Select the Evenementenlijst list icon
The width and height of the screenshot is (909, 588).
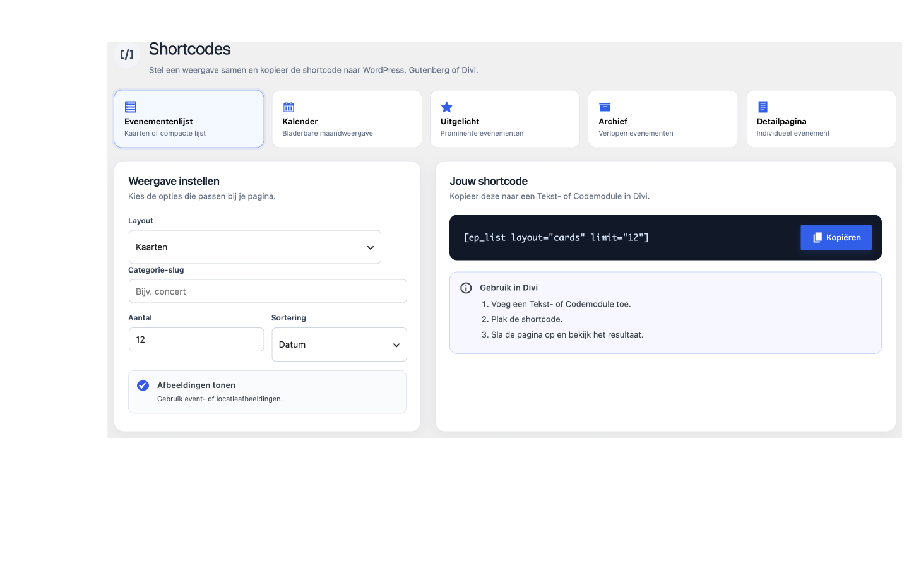click(131, 107)
